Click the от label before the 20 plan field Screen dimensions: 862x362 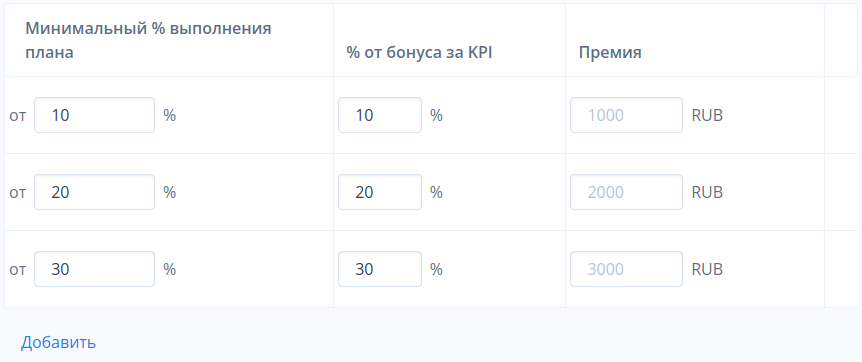(18, 193)
